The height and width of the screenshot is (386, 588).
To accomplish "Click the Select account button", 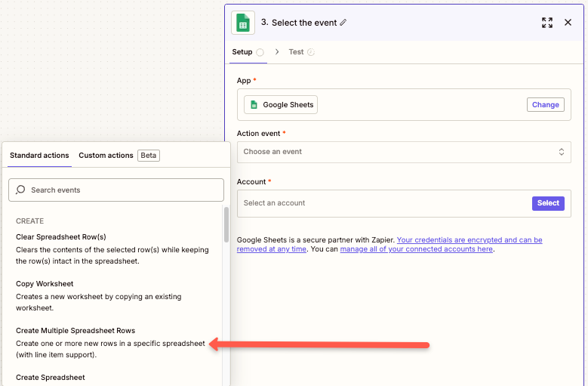I will 548,203.
